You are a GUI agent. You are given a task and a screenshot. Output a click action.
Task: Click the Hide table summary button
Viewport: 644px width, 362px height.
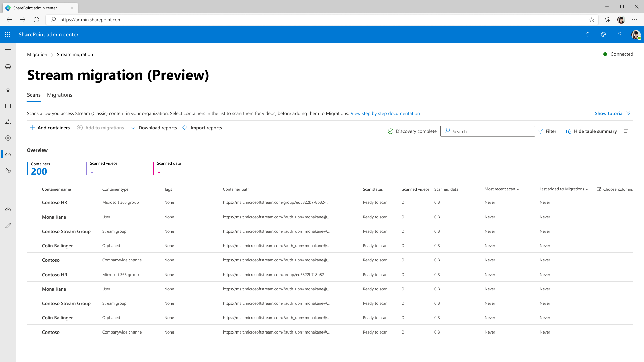(591, 131)
